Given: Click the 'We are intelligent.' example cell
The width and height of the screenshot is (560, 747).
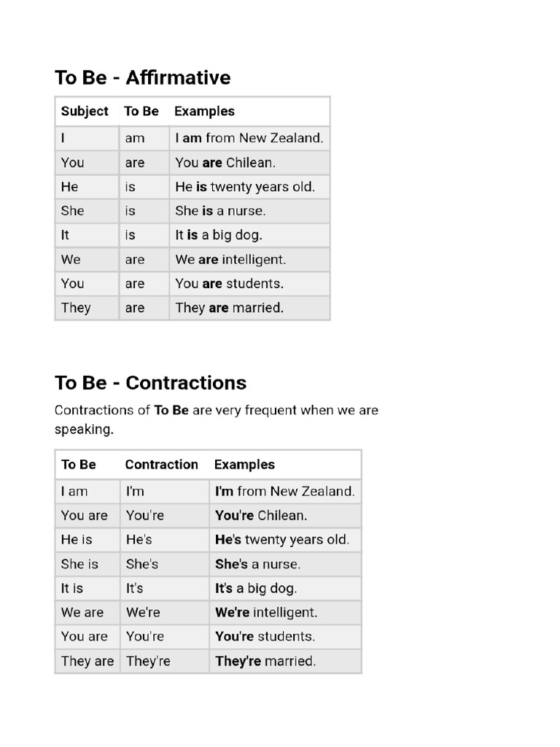Looking at the screenshot, I should [x=249, y=260].
